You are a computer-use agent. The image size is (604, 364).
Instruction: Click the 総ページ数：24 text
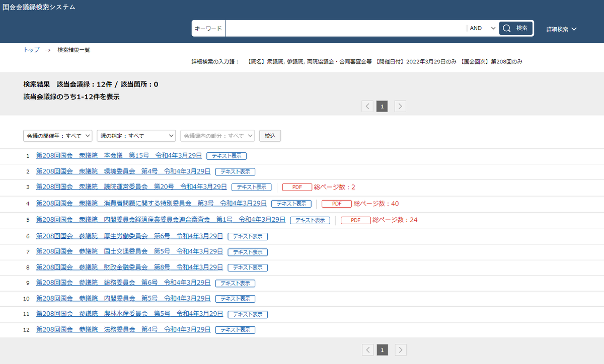[395, 220]
